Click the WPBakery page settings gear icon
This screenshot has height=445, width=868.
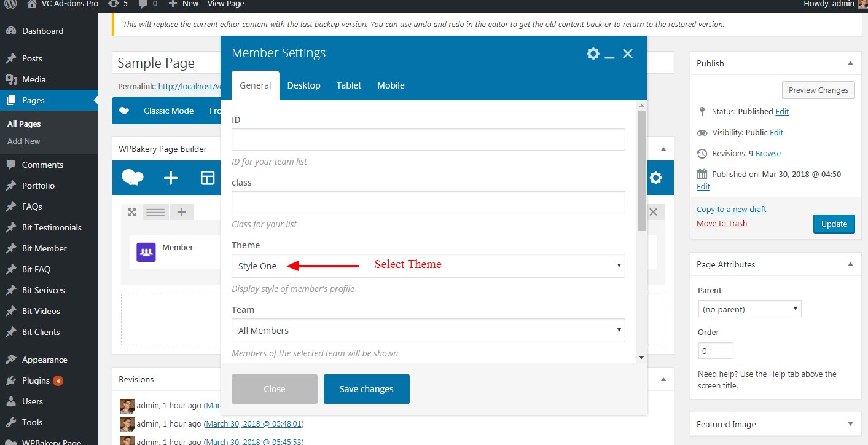[x=656, y=178]
